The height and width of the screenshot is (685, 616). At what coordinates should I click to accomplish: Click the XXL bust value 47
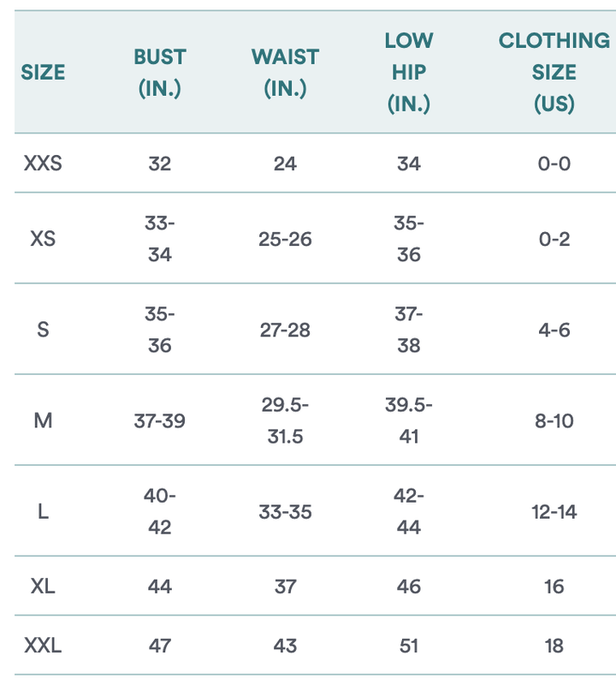pyautogui.click(x=159, y=646)
